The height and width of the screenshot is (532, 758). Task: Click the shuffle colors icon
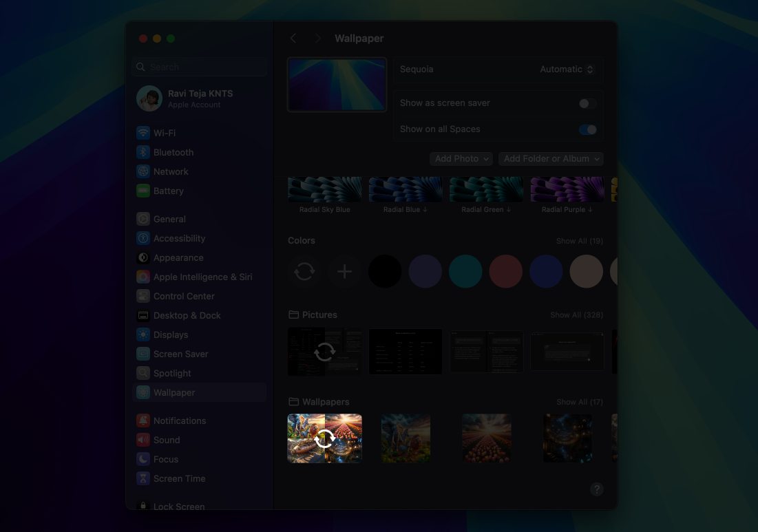click(x=304, y=271)
